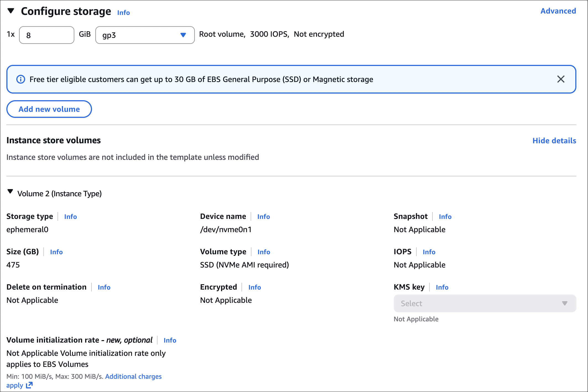Click the Add new volume button
Viewport: 588px width, 392px height.
click(49, 109)
